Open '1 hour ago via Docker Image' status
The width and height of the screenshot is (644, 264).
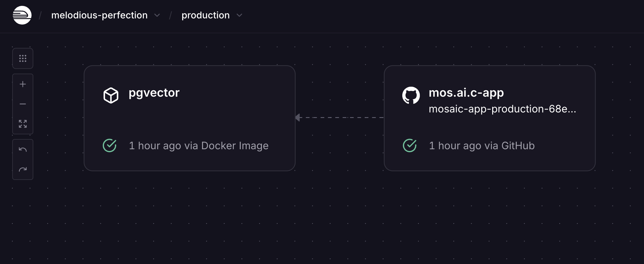(199, 146)
